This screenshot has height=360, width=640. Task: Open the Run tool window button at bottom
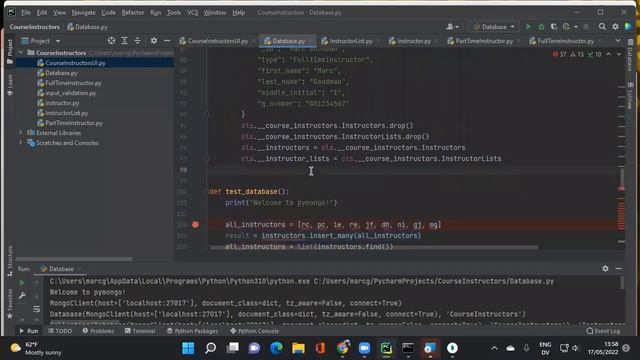pyautogui.click(x=29, y=331)
